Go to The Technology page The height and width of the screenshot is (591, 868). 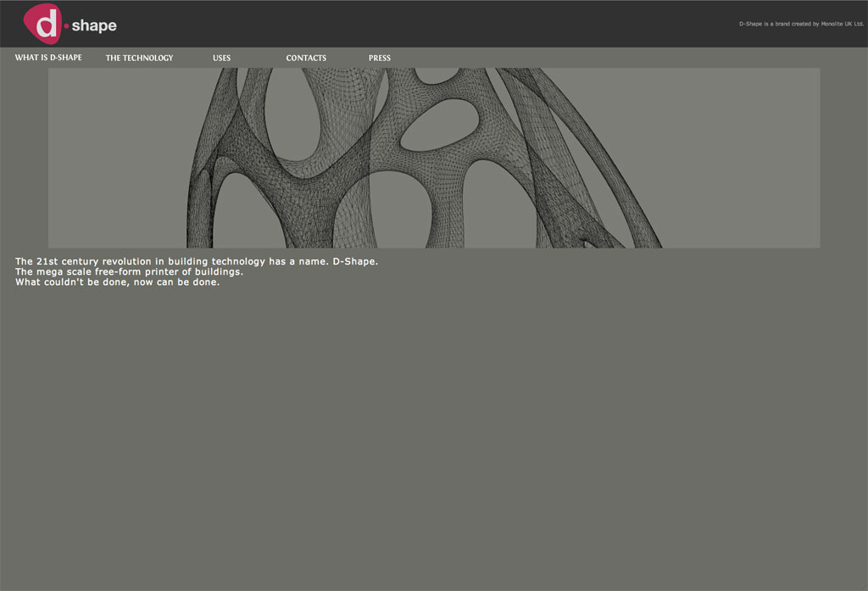point(139,58)
